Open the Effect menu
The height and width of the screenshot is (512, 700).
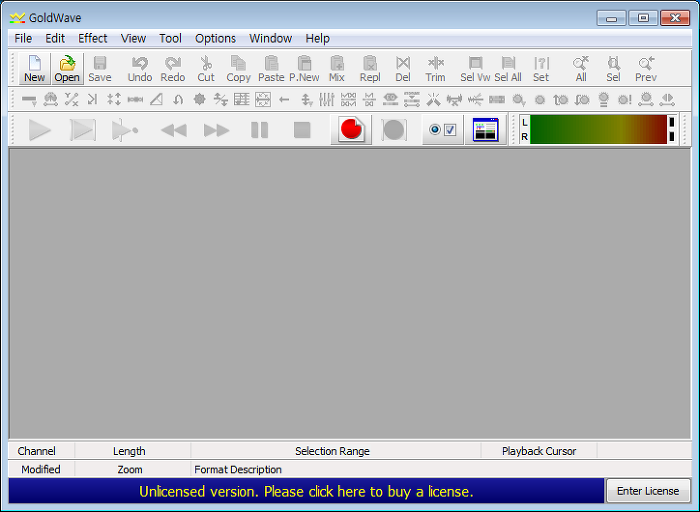(92, 38)
